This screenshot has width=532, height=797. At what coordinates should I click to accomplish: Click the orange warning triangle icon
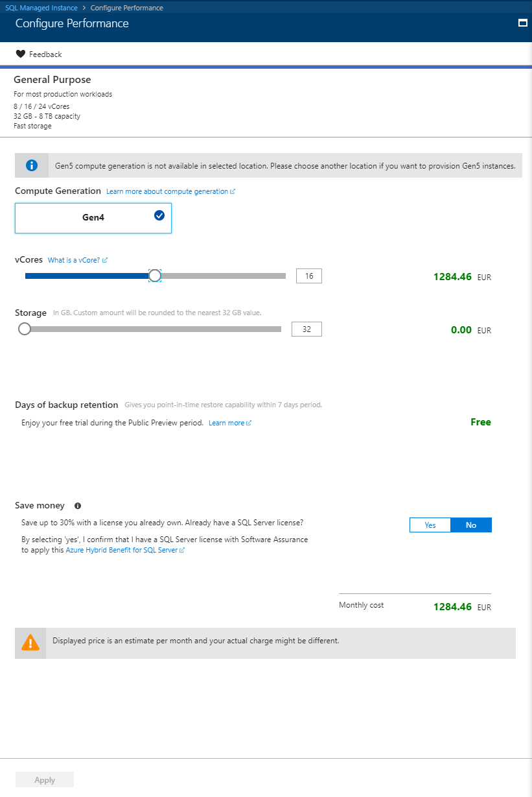(30, 643)
